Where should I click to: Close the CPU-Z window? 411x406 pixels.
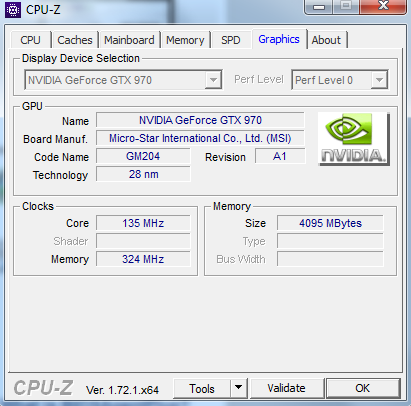383,6
